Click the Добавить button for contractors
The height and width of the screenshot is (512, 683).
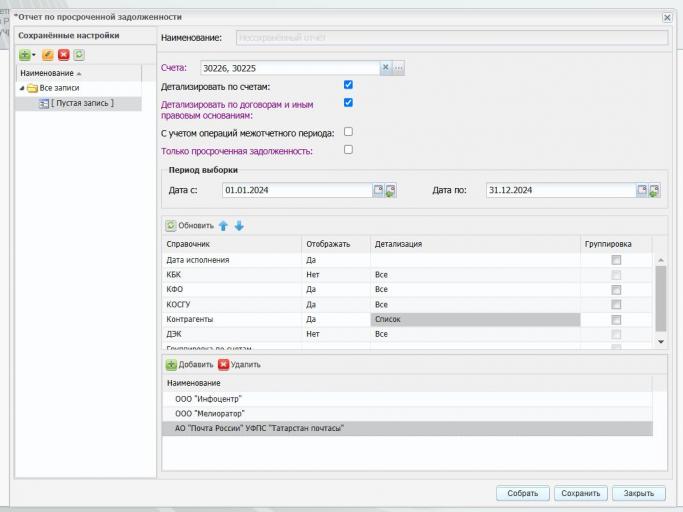coord(190,365)
